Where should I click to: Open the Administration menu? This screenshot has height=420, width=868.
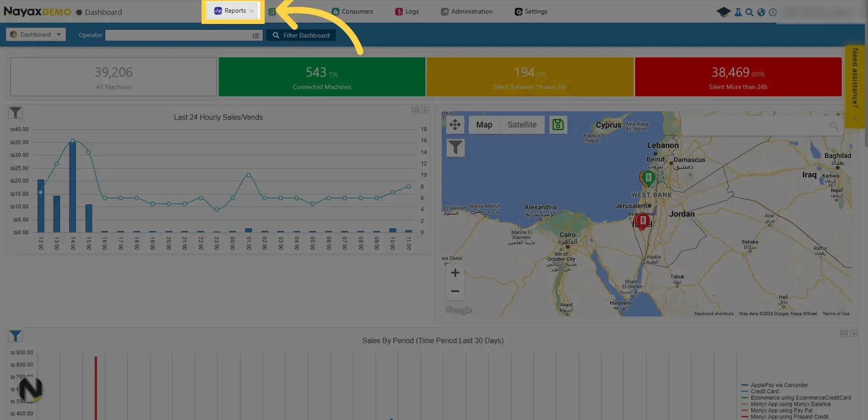467,11
